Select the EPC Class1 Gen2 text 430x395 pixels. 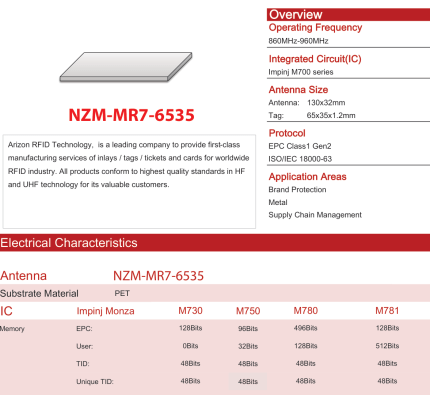[x=300, y=146]
